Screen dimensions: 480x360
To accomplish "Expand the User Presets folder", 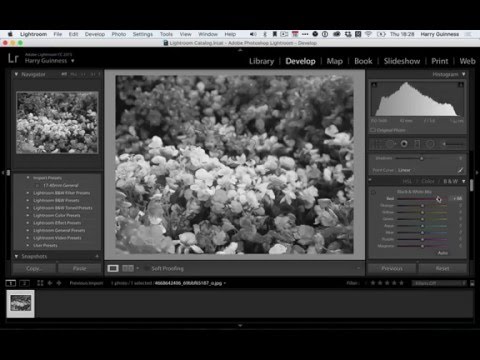I will coord(28,245).
